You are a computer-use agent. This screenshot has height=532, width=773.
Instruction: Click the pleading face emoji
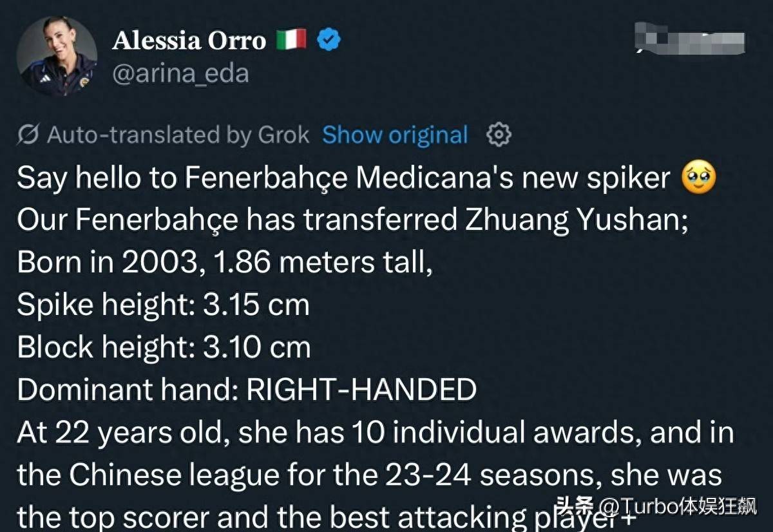coord(698,178)
